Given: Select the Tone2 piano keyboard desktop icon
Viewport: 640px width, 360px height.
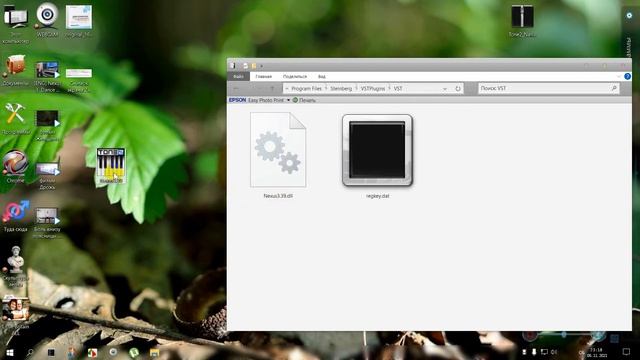Looking at the screenshot, I should 111,165.
